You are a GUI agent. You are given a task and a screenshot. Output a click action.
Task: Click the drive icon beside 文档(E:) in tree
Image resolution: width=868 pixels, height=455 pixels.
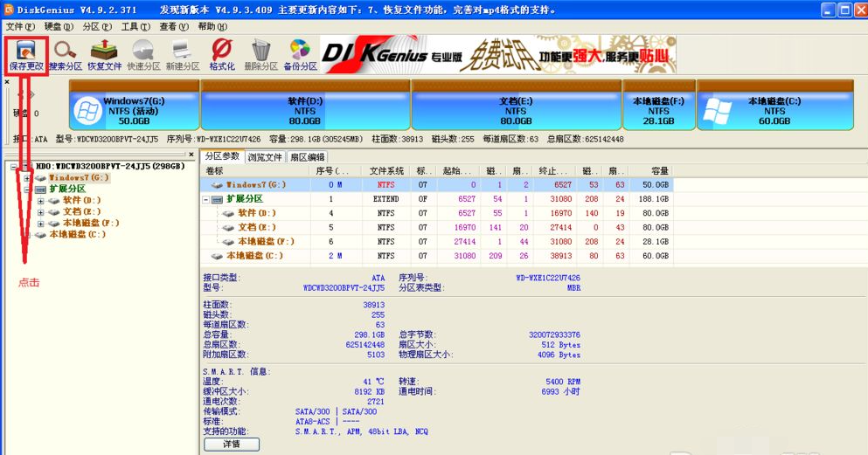pyautogui.click(x=53, y=211)
